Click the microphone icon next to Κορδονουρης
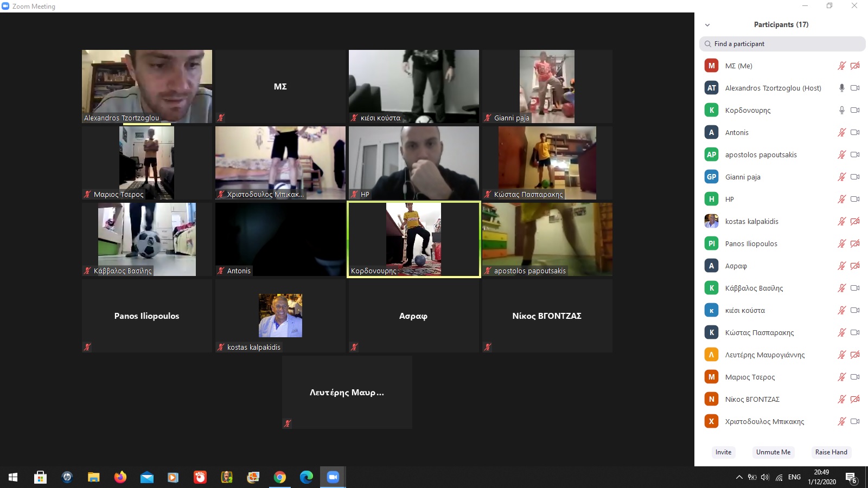This screenshot has width=868, height=488. [x=841, y=110]
